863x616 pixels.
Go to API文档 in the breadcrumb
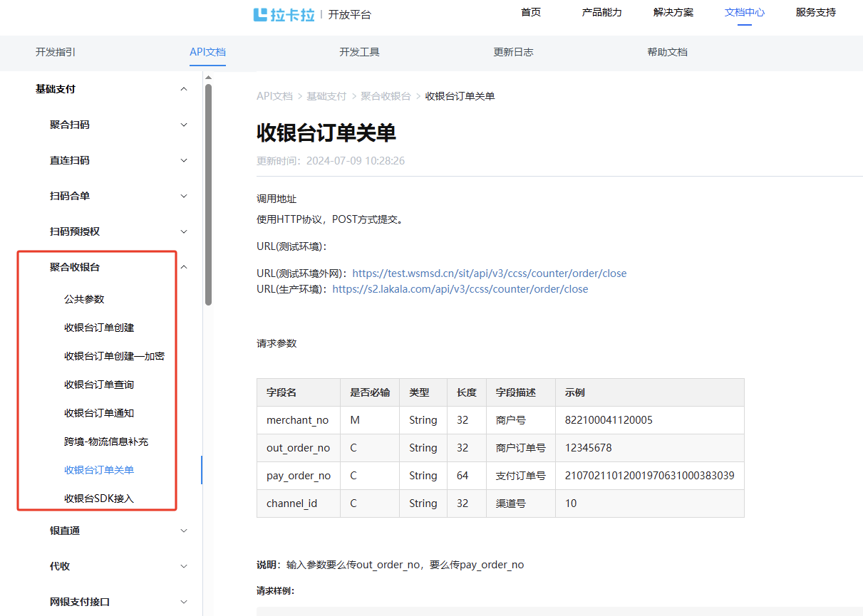[x=274, y=96]
